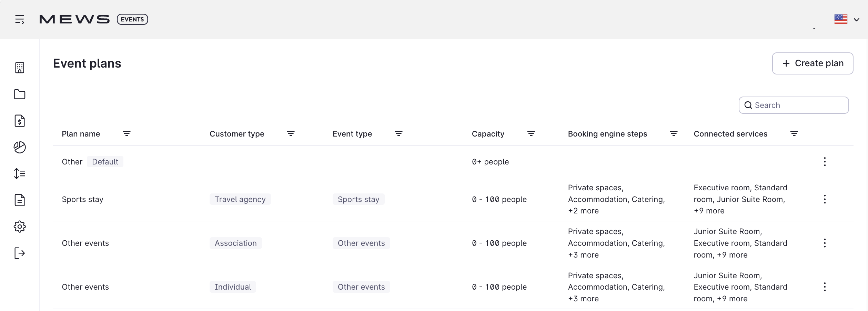Click the Other events tag in the Individual row
868x311 pixels.
[361, 287]
